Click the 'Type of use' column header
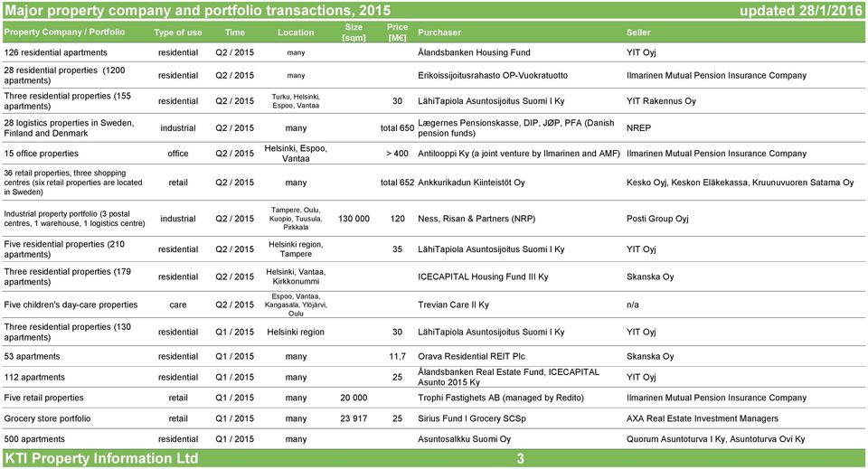 178,33
